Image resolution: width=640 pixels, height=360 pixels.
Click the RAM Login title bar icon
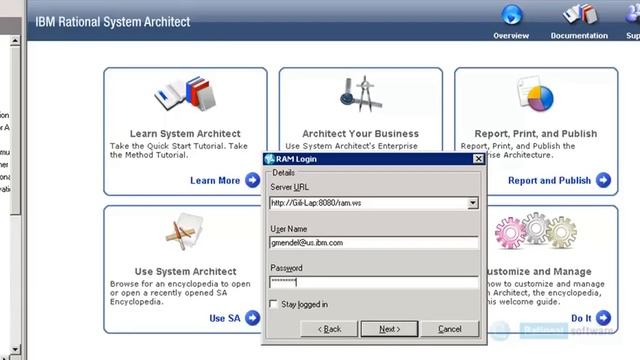tap(269, 159)
